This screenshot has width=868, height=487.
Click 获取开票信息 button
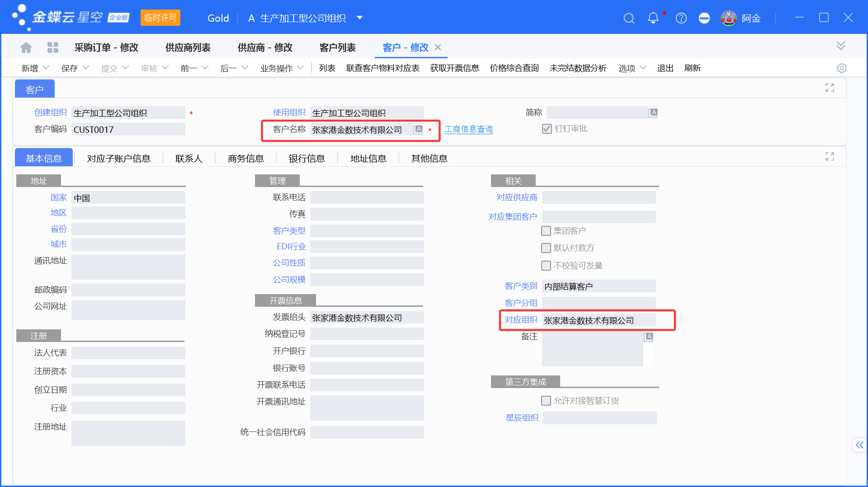point(455,68)
